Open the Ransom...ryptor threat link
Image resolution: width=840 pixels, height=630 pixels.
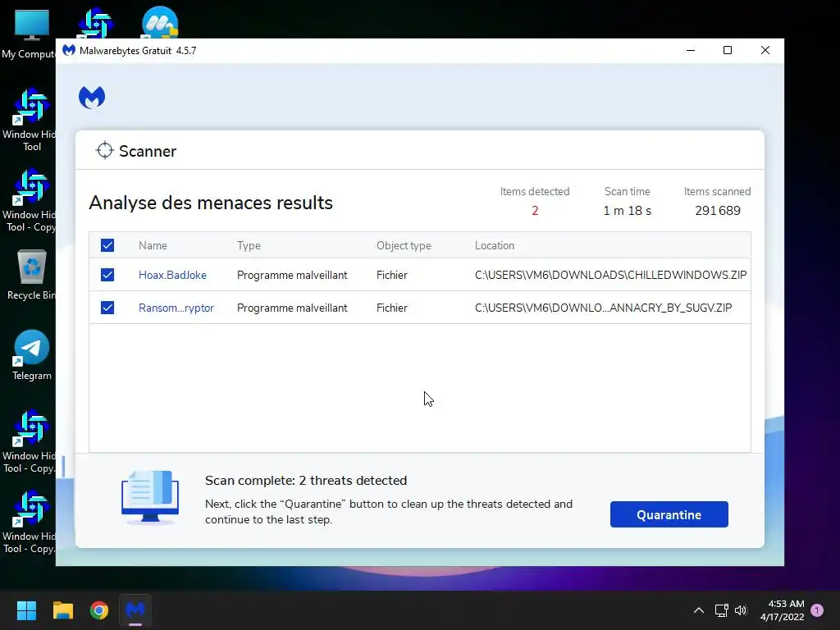[x=176, y=308]
